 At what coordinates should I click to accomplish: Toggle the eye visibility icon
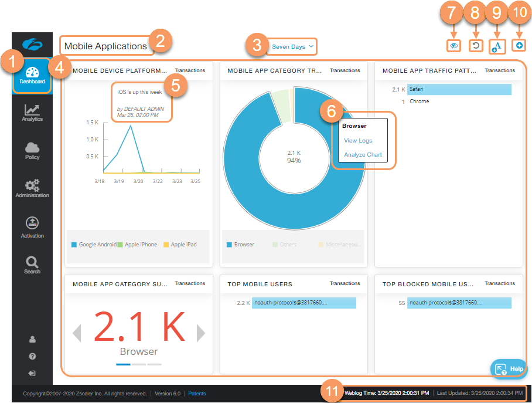pos(453,46)
